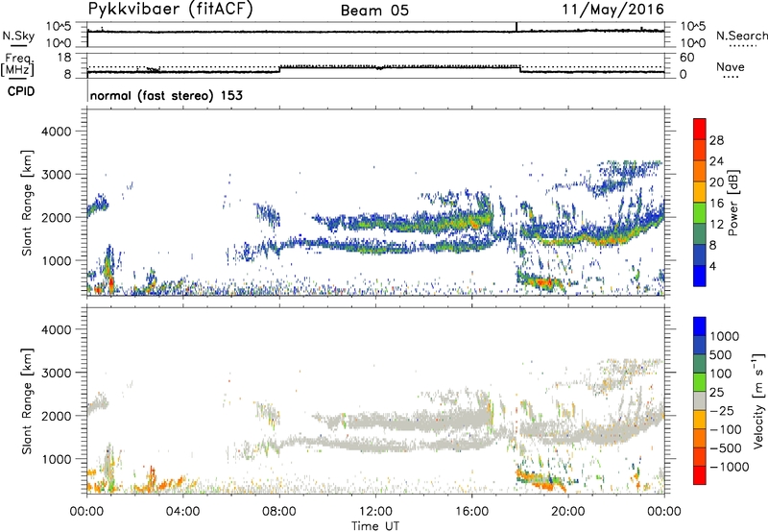Screen dimensions: 768x532
Task: Click the 'Freq. [MHz]' label
Action: [18, 64]
